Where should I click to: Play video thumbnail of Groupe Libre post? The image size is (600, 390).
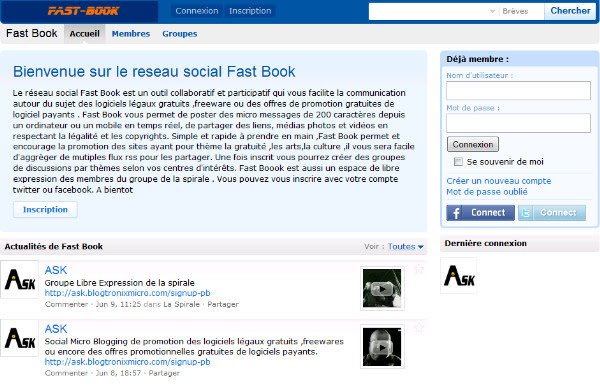click(x=382, y=288)
